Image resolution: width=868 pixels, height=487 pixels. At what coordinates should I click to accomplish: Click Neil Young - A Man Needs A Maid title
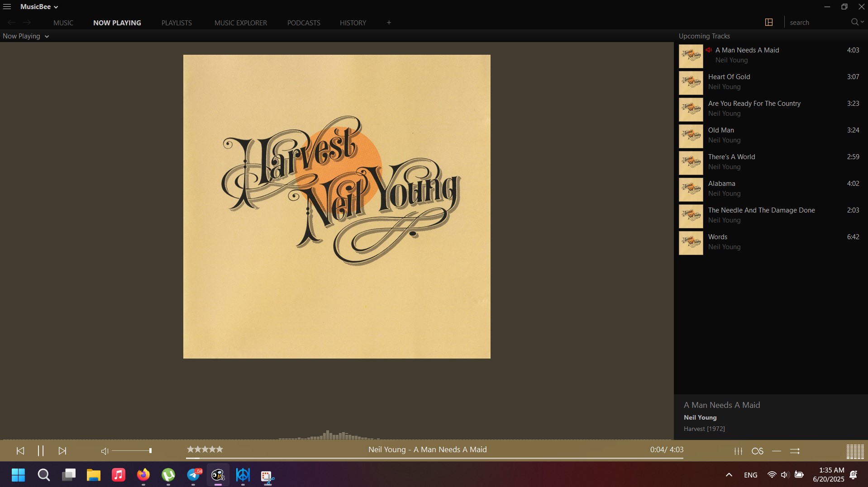pos(427,449)
